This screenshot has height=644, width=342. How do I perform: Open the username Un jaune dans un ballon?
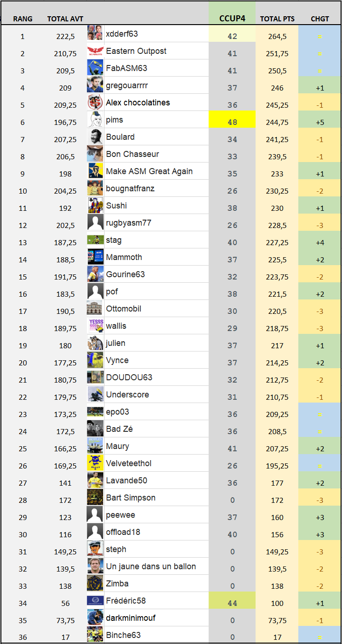click(x=151, y=566)
